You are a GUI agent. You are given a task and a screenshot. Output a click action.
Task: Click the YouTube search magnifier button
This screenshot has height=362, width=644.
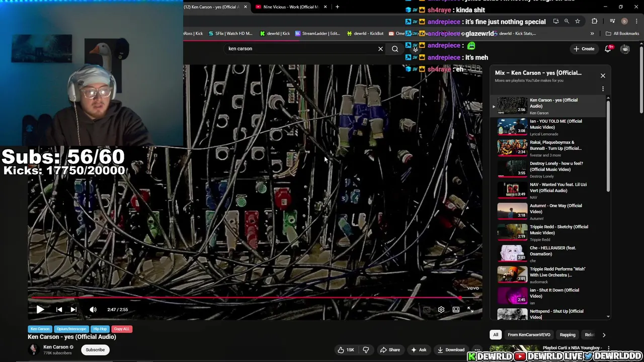pos(395,49)
